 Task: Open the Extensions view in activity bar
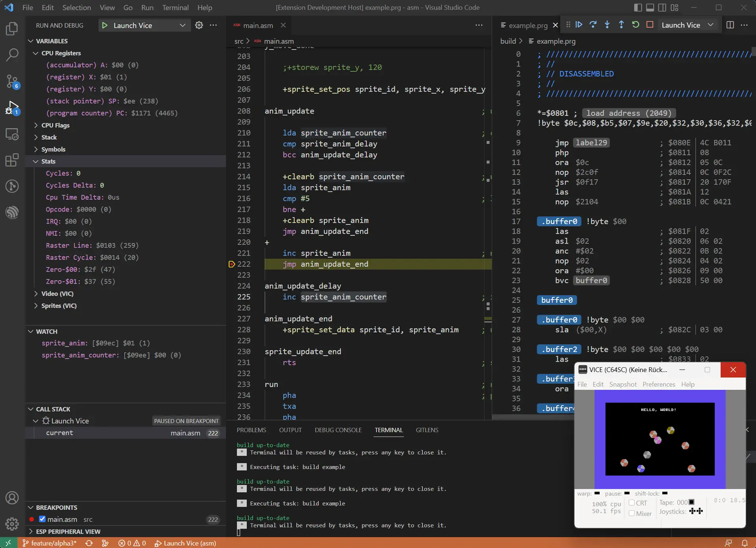12,160
